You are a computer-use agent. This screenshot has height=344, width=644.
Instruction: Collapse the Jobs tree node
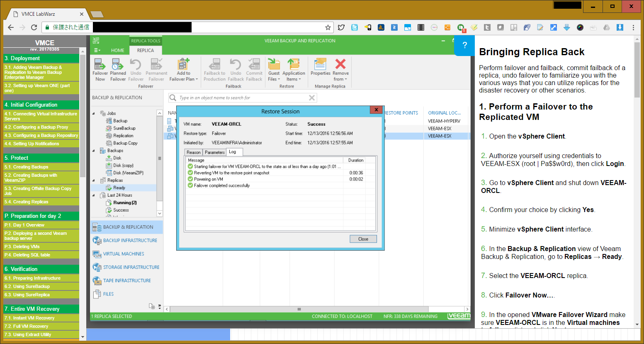(x=94, y=113)
